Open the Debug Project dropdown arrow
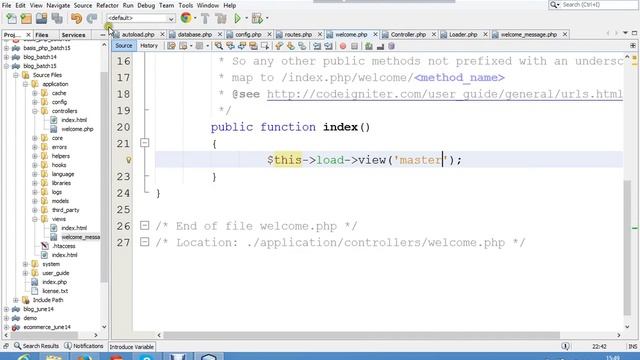The width and height of the screenshot is (640, 360). (x=267, y=18)
